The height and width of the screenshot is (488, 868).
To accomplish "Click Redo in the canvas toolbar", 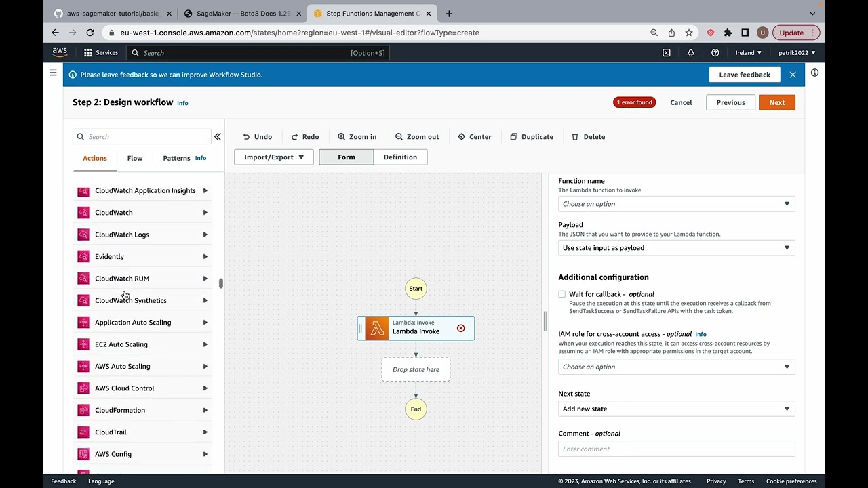I will pos(304,137).
